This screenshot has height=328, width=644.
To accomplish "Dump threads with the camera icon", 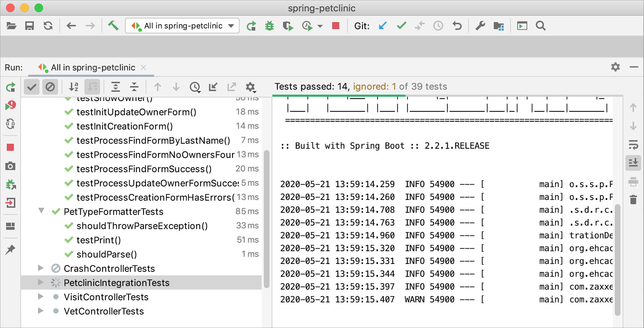I will click(x=10, y=166).
